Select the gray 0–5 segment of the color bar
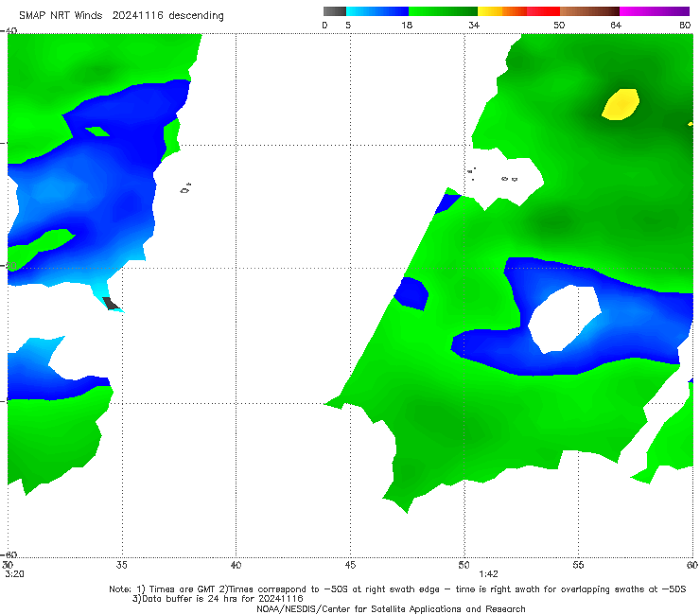 tap(335, 11)
